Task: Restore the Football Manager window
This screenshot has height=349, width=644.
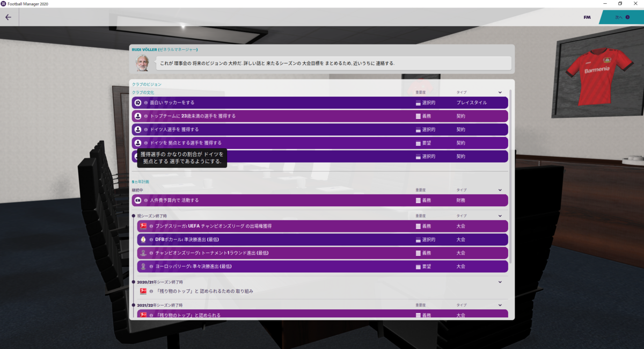Action: tap(620, 4)
